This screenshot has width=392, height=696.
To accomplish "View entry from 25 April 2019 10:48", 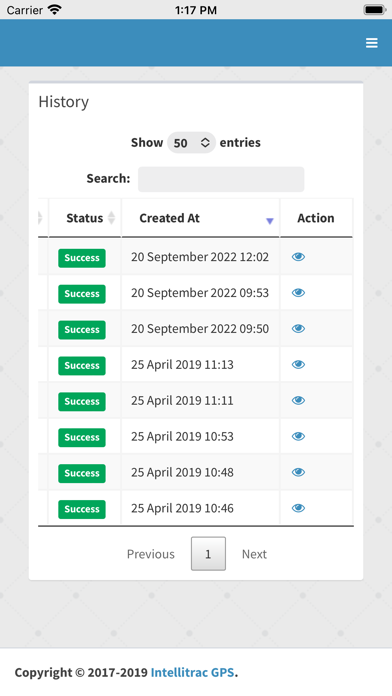I will pos(298,472).
